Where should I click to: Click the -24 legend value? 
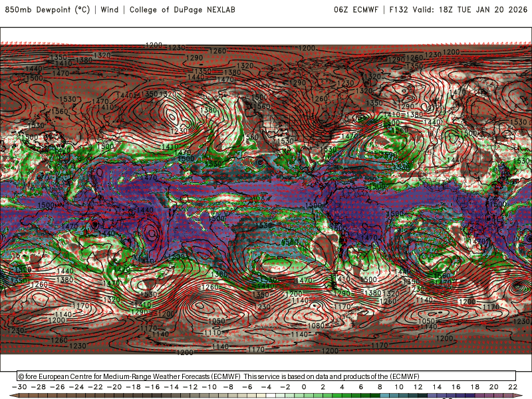pos(76,387)
